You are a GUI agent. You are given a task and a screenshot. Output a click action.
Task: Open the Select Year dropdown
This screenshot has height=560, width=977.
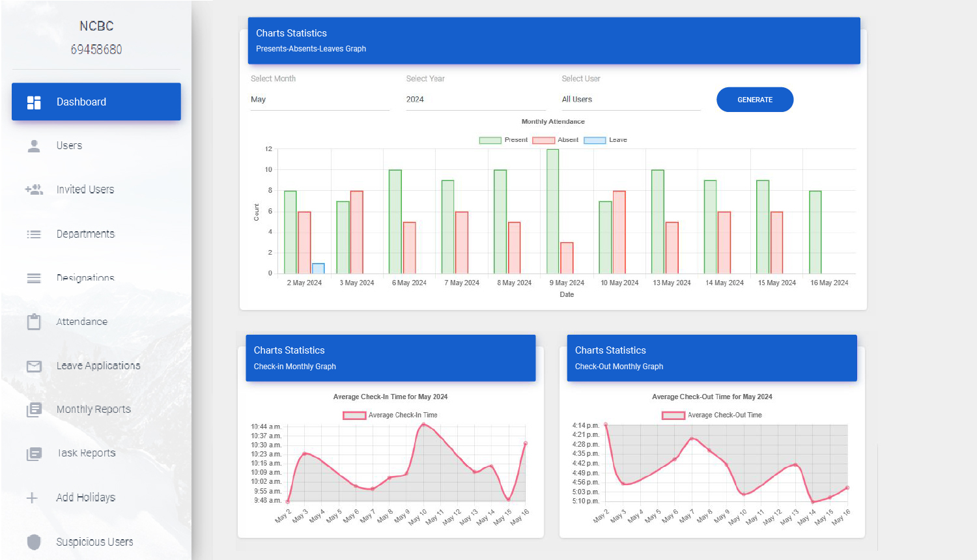475,100
